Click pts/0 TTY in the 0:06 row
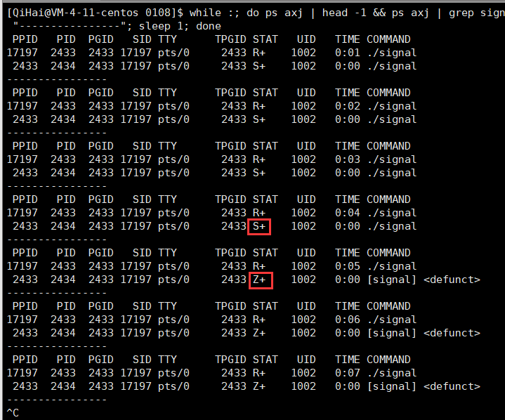This screenshot has width=505, height=420. (173, 320)
